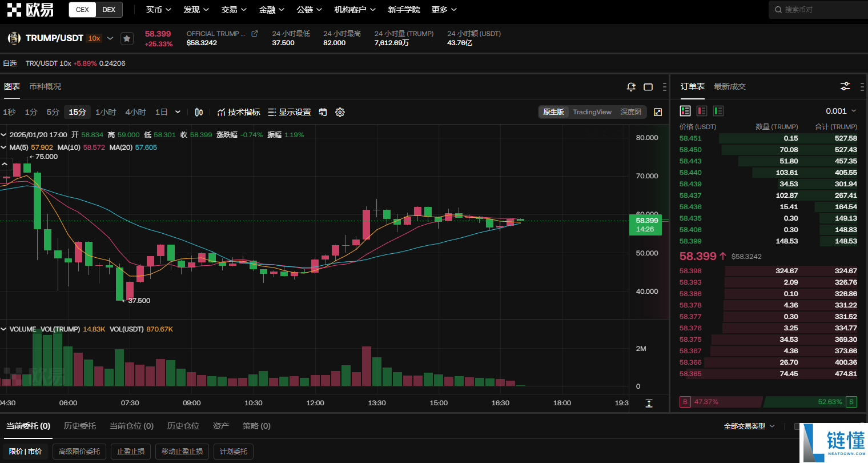Show buy orders only view
The image size is (868, 463).
tap(718, 111)
